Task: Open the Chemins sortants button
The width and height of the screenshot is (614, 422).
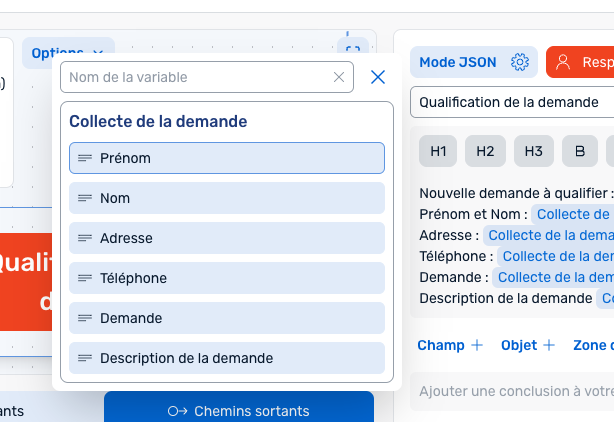Action: click(x=239, y=410)
